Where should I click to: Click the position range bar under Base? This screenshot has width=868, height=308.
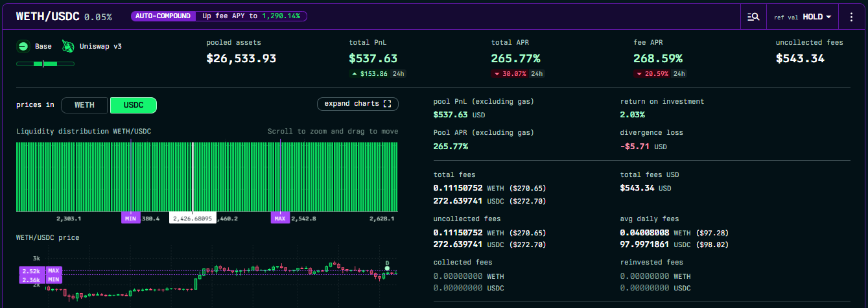(45, 64)
